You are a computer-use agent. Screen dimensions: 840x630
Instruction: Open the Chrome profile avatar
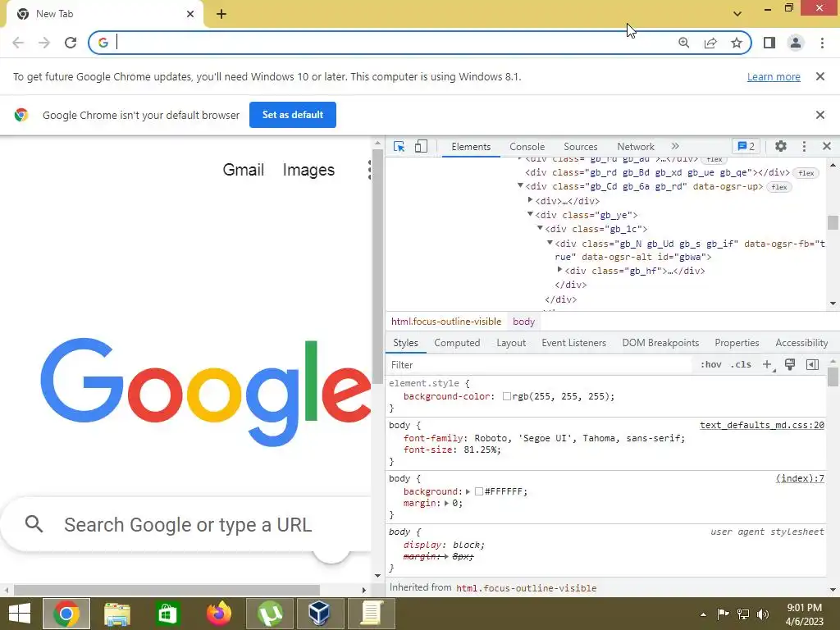coord(796,43)
